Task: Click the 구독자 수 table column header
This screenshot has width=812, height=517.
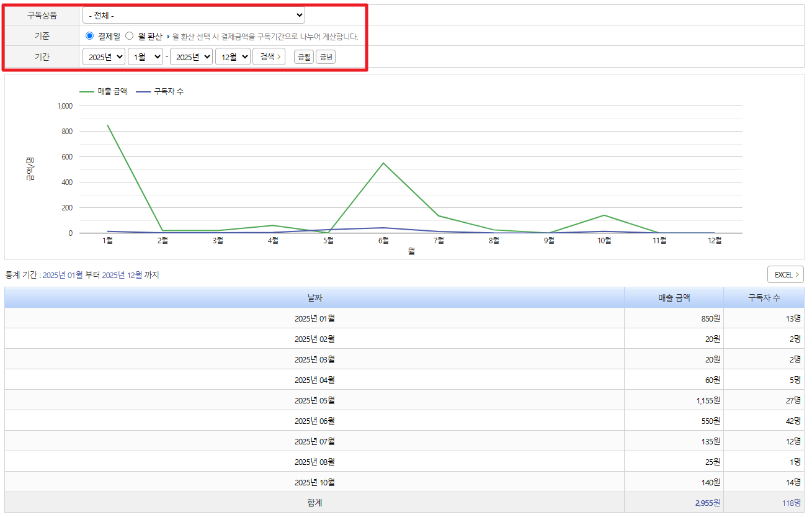Action: [x=764, y=298]
